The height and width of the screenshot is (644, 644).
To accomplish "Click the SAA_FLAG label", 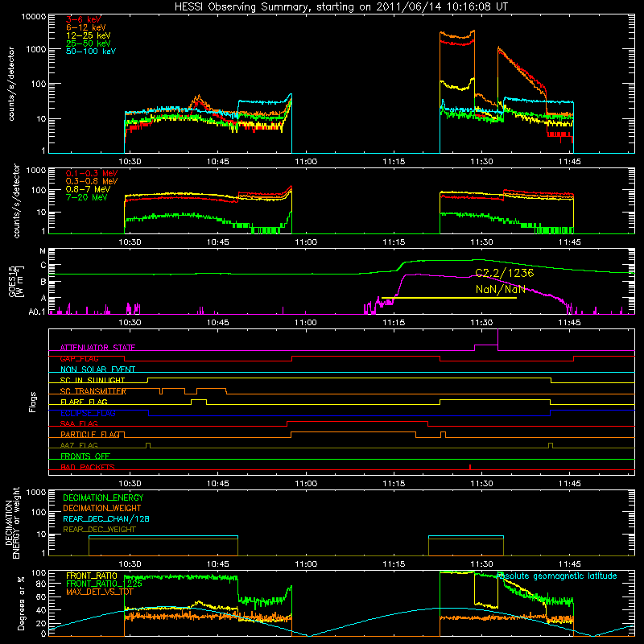I will (x=79, y=423).
